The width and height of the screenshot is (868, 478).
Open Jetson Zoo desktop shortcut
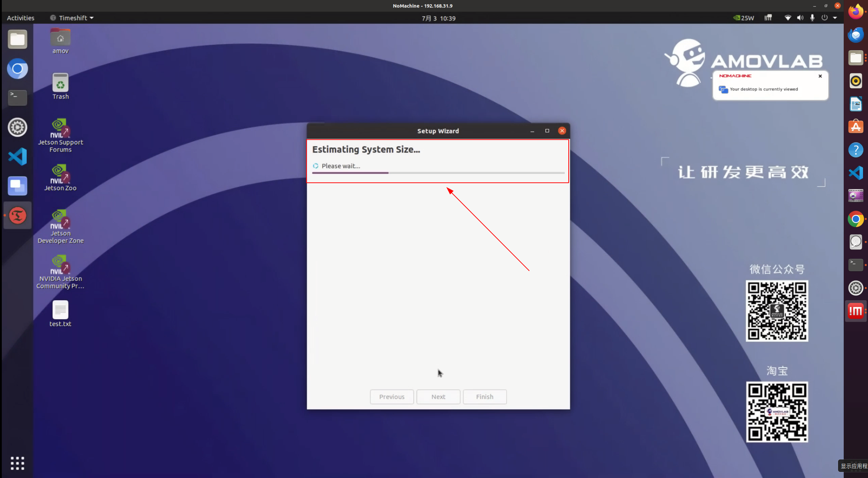point(60,177)
